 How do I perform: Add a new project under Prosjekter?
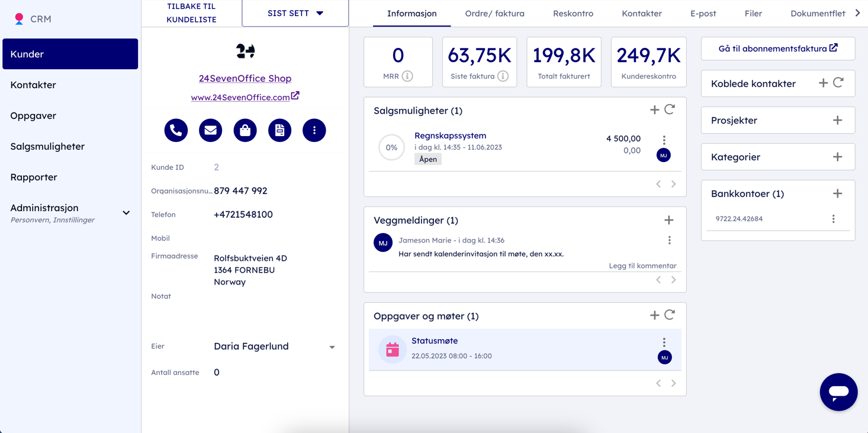pos(837,121)
